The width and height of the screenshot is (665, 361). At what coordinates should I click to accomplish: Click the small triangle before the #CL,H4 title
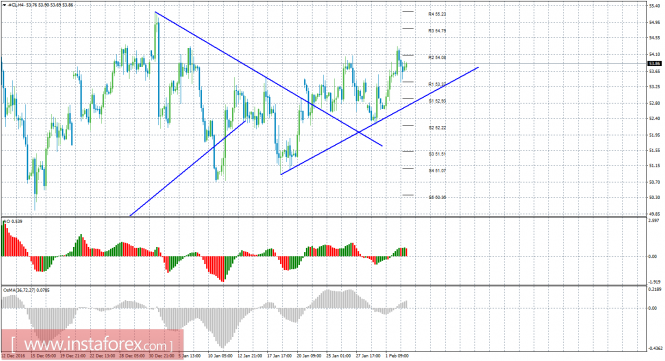pos(4,5)
